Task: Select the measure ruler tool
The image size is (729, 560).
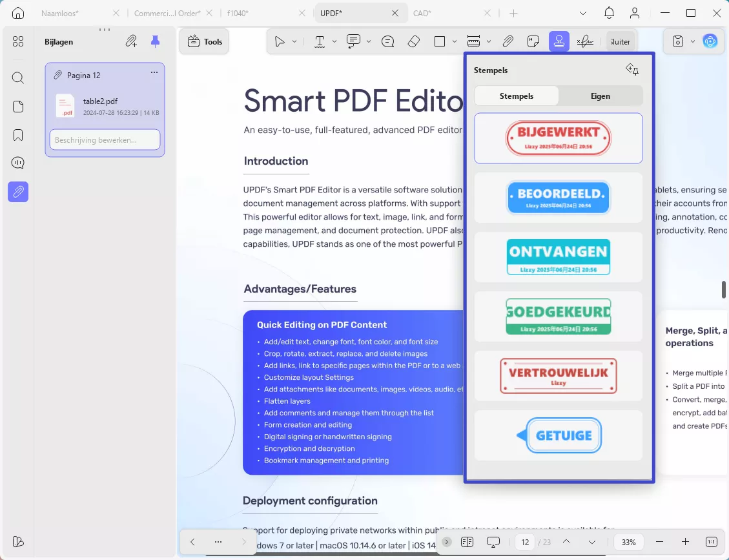Action: (473, 42)
